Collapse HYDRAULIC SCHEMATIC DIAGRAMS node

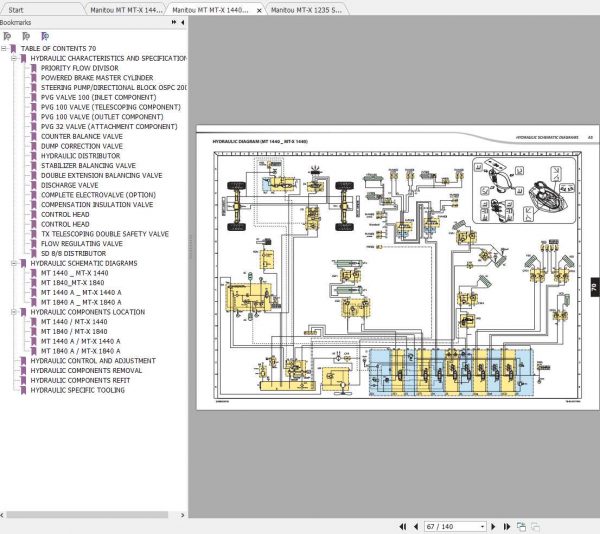13,263
